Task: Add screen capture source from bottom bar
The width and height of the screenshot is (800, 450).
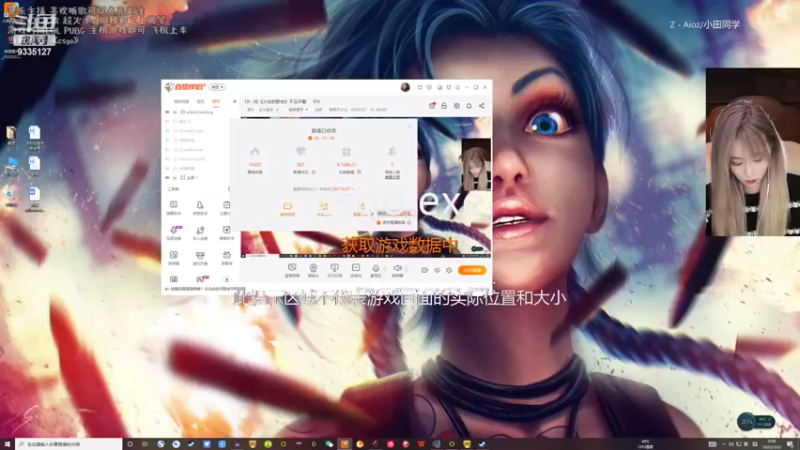Action: coord(292,270)
